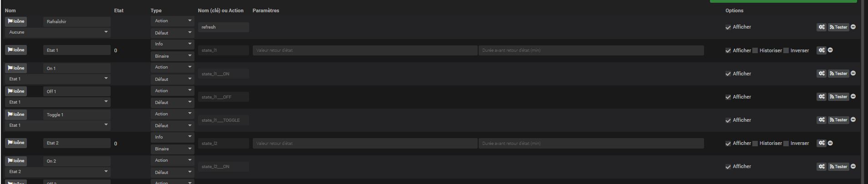
Task: Remove the On 1 command row
Action: (x=853, y=73)
